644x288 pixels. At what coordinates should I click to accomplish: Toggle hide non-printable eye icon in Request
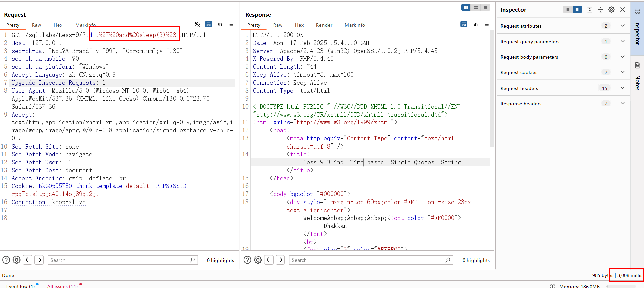(x=197, y=24)
